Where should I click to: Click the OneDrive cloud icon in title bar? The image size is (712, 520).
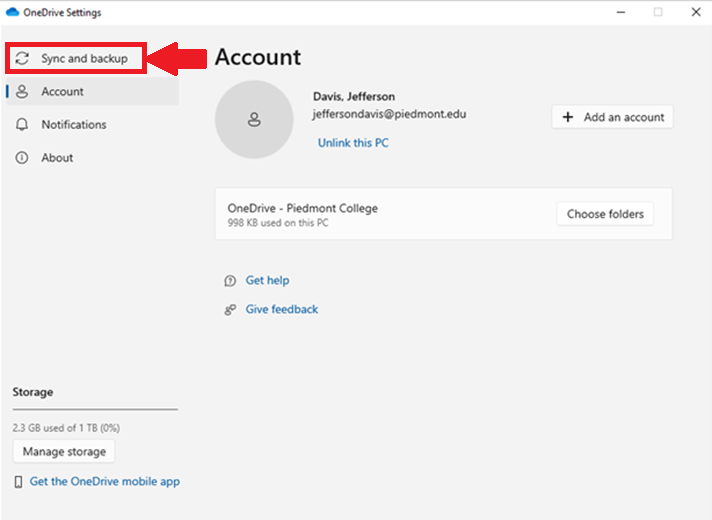click(x=13, y=13)
